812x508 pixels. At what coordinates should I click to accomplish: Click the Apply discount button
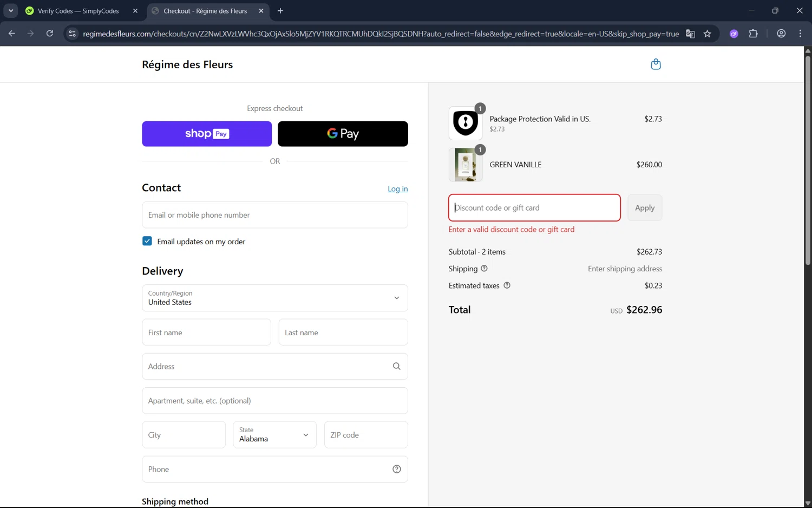645,208
